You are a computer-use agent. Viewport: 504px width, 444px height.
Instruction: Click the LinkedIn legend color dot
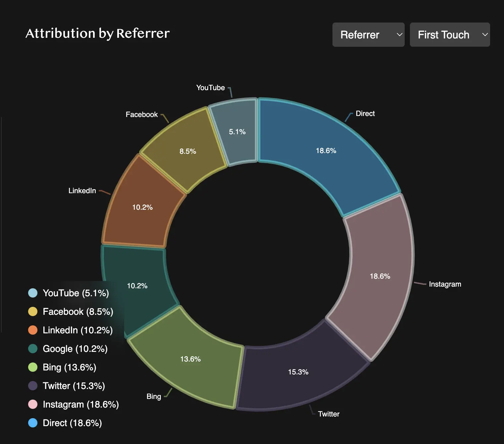33,330
